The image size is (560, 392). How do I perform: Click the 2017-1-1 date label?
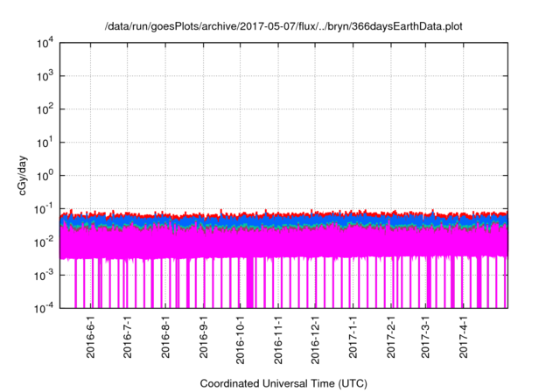[353, 337]
